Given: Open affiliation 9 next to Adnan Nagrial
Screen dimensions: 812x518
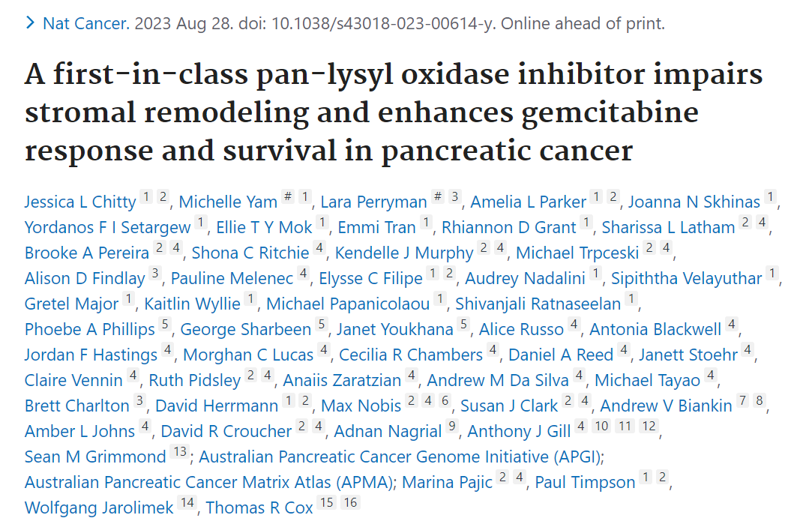Looking at the screenshot, I should (x=452, y=427).
